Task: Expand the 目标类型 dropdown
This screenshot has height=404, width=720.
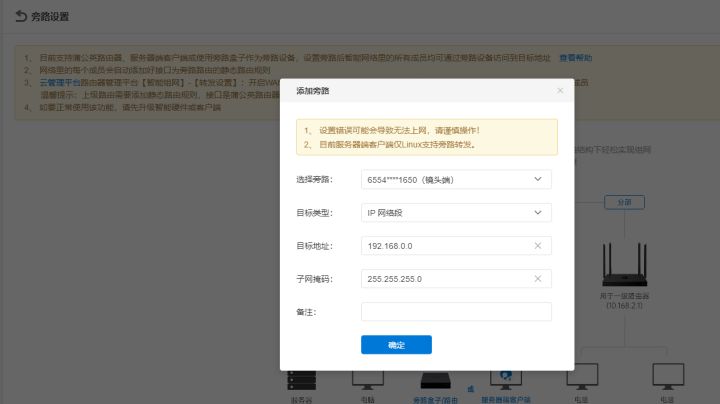Action: [455, 212]
